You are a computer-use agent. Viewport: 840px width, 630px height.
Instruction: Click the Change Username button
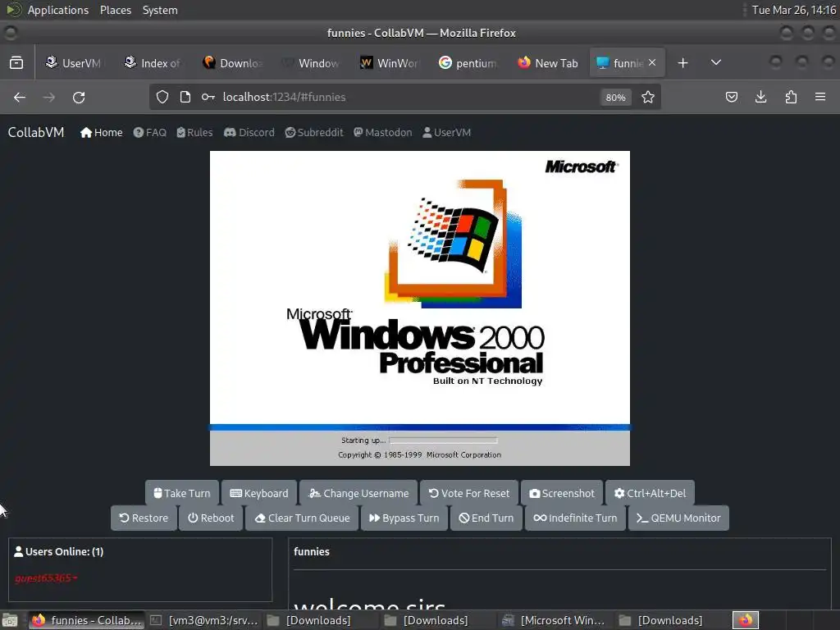(x=358, y=493)
